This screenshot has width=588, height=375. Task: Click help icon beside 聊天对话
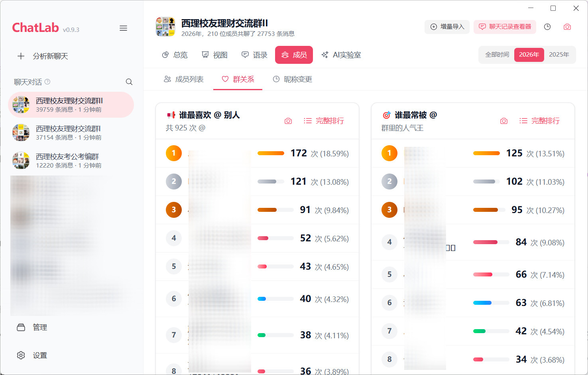point(47,82)
